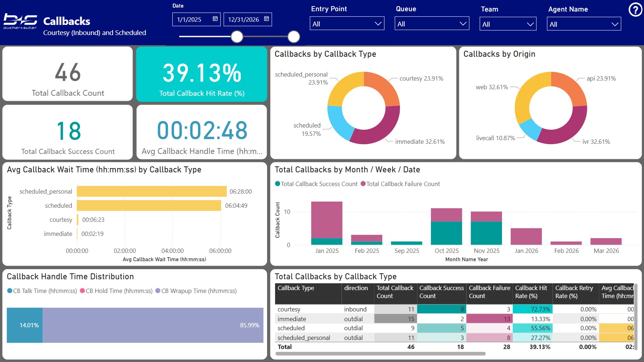The image size is (644, 362).
Task: Expand the Entry Point dropdown
Action: [347, 24]
